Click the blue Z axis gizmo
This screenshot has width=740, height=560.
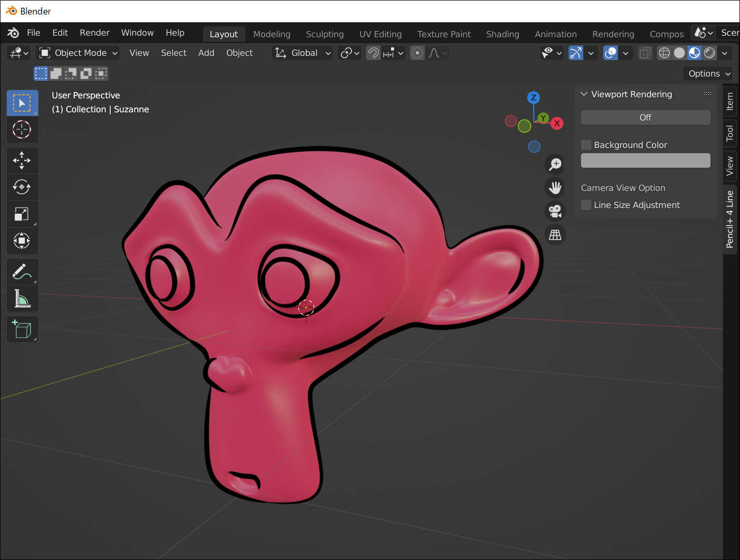(x=533, y=97)
